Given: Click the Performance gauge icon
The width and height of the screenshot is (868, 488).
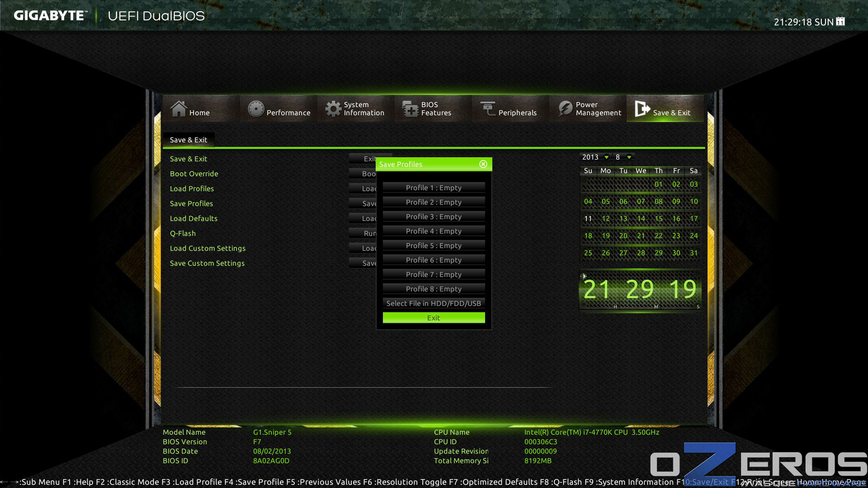Looking at the screenshot, I should (x=256, y=108).
